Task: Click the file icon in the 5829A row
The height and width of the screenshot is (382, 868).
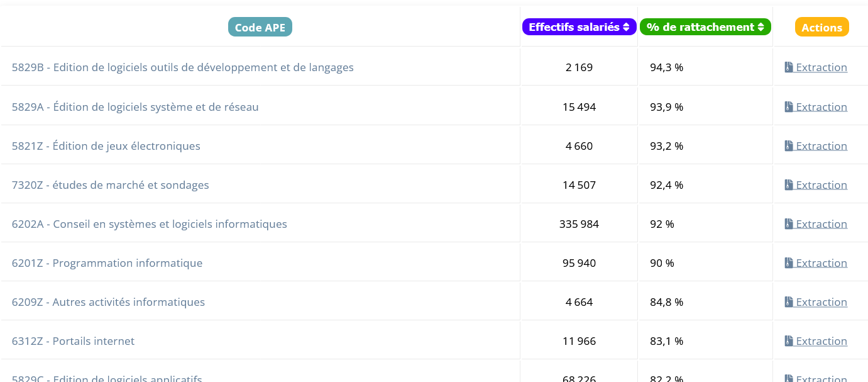Action: point(789,107)
